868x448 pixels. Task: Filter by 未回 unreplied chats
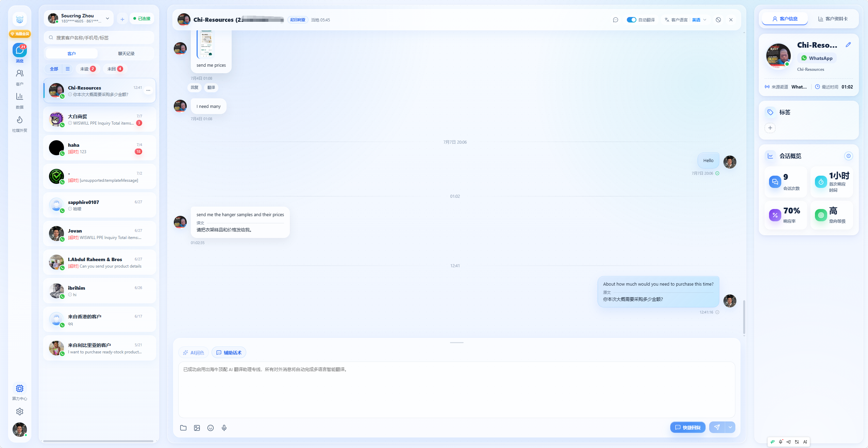click(x=115, y=69)
